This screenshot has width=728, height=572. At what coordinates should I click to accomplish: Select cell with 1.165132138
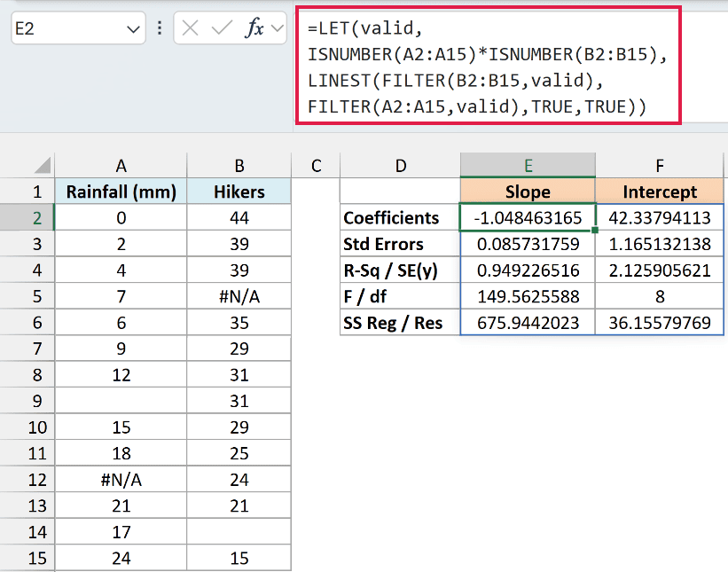[660, 244]
